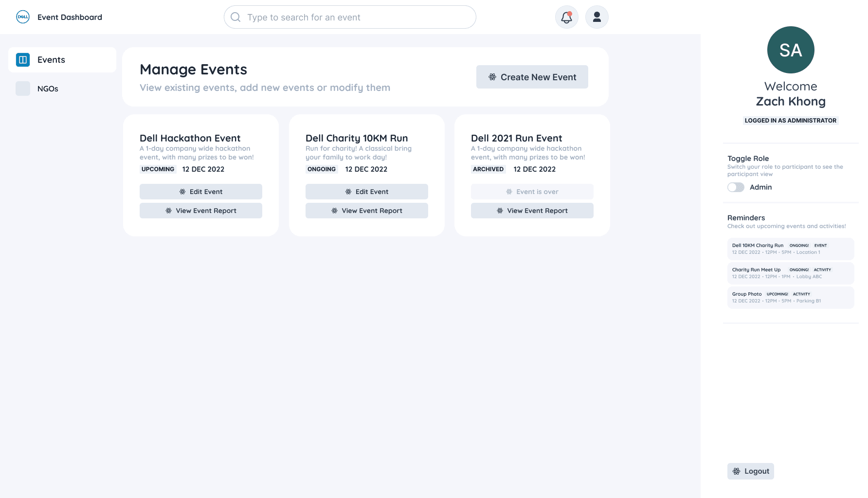Edit the Dell Charity 10KM Run
This screenshot has width=868, height=498.
(x=367, y=192)
